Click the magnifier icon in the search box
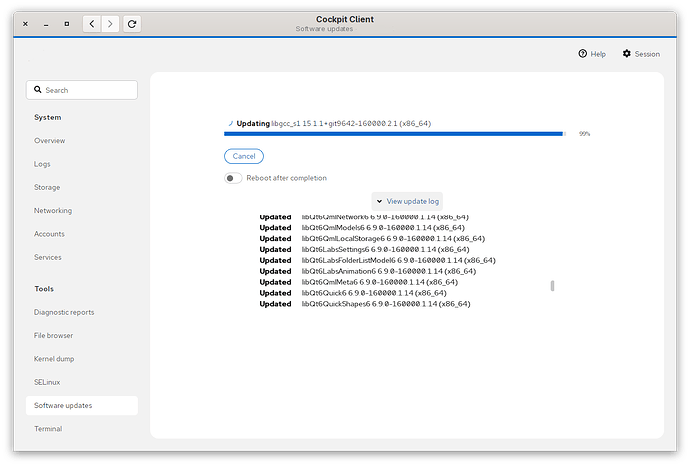 38,90
